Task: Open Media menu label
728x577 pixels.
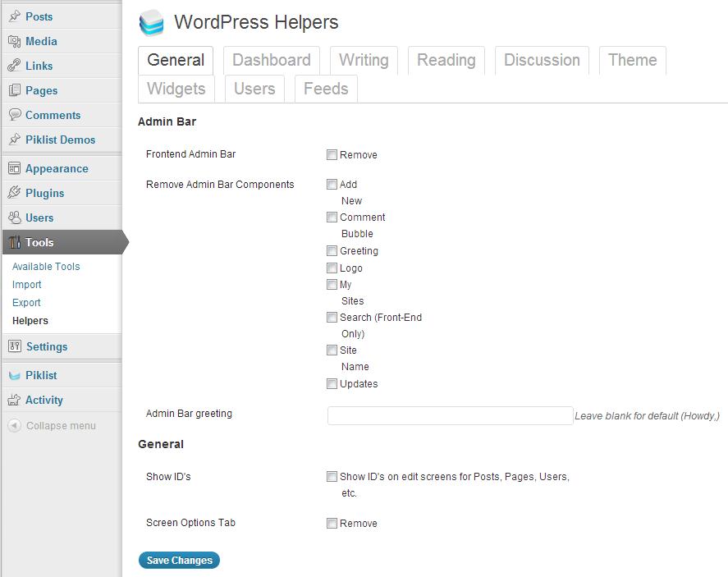Action: [x=41, y=41]
